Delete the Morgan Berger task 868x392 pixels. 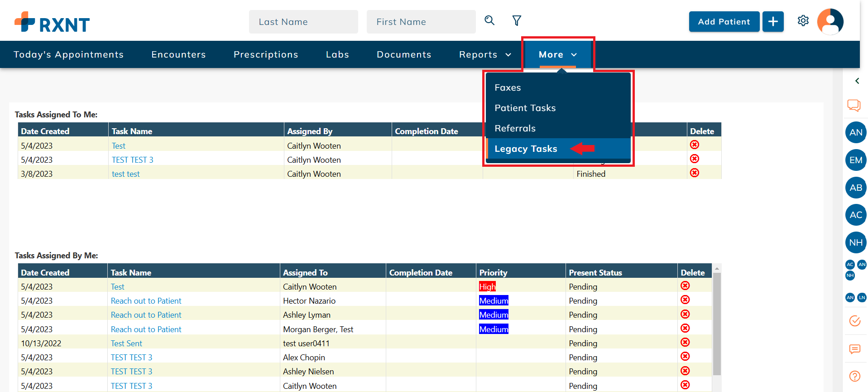(686, 328)
